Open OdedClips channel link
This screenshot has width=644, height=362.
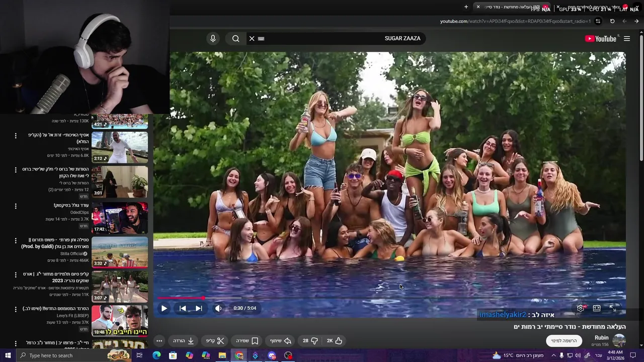[x=79, y=213]
